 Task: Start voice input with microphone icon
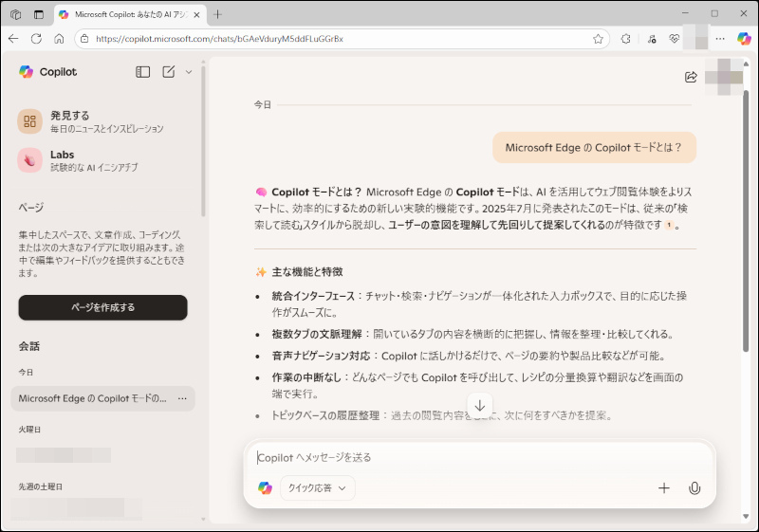(694, 488)
